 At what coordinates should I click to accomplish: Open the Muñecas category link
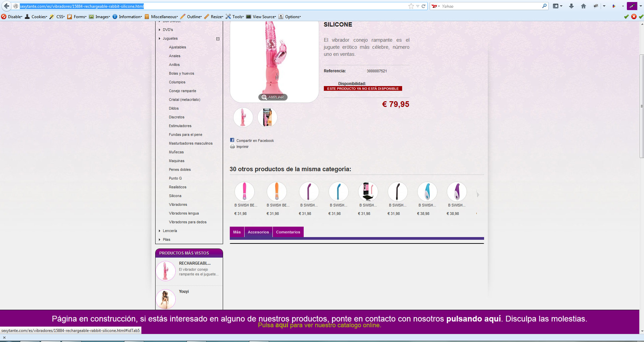pyautogui.click(x=176, y=152)
